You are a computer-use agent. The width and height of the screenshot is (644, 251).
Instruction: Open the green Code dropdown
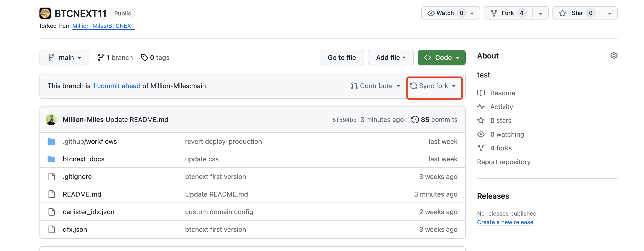coord(441,58)
